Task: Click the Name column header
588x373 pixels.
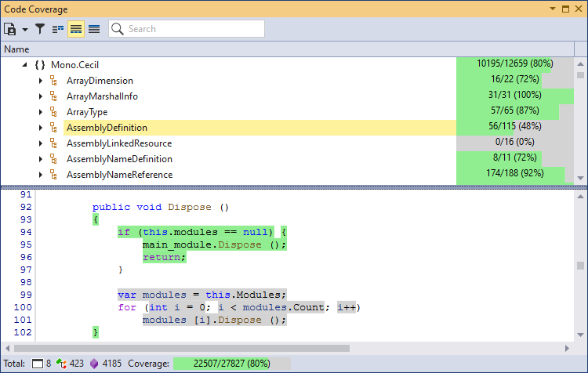Action: tap(16, 49)
